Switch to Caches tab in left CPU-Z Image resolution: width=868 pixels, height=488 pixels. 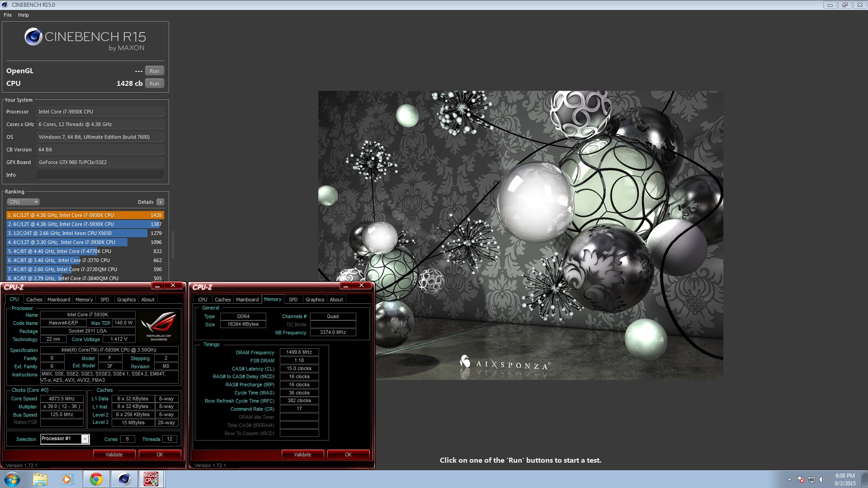34,300
